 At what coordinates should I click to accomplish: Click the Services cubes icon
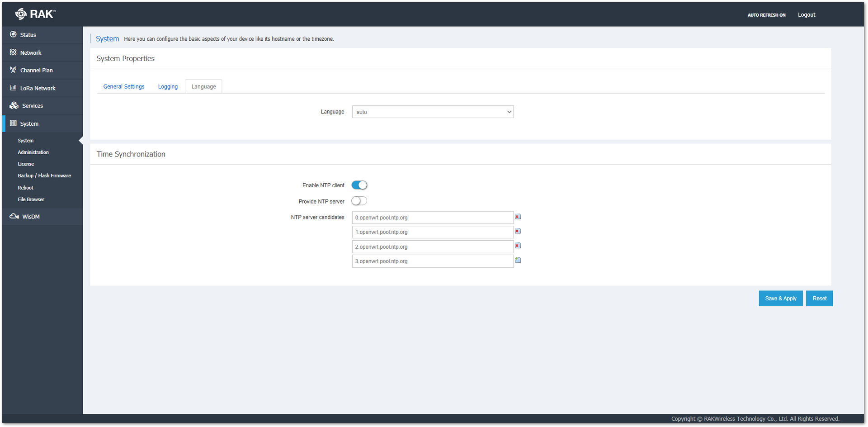click(x=14, y=105)
